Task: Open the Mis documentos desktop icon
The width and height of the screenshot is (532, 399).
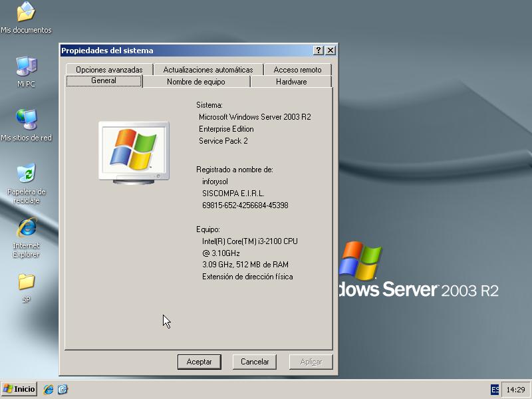Action: [26, 18]
